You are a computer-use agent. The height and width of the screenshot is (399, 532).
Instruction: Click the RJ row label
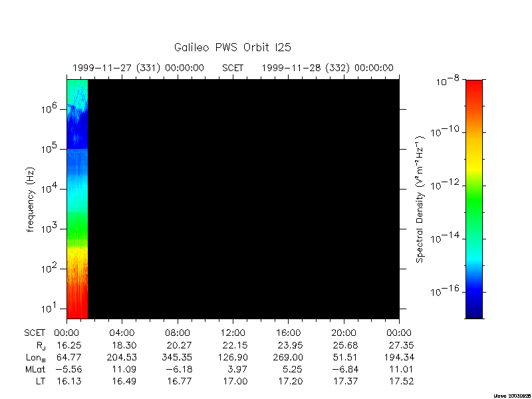(x=41, y=346)
